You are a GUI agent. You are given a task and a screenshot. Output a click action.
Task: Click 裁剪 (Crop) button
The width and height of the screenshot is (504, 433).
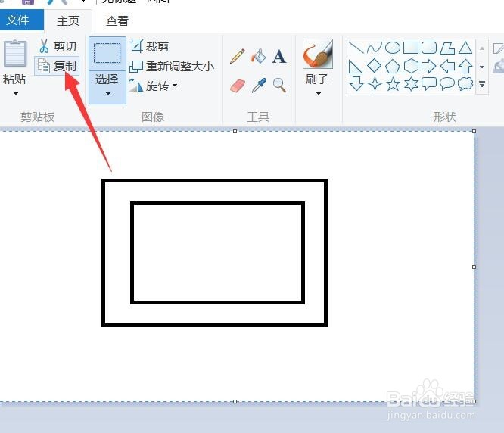[150, 47]
